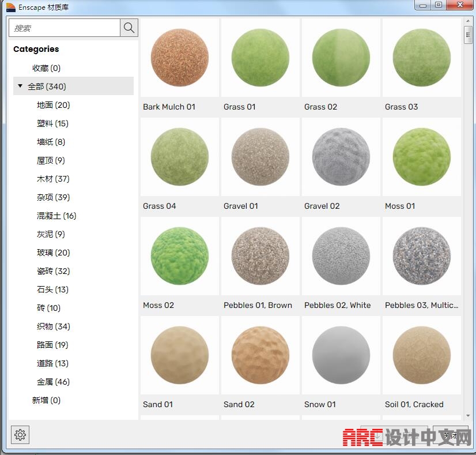The height and width of the screenshot is (455, 476).
Task: Open the 路面 (19) category
Action: [x=52, y=345]
